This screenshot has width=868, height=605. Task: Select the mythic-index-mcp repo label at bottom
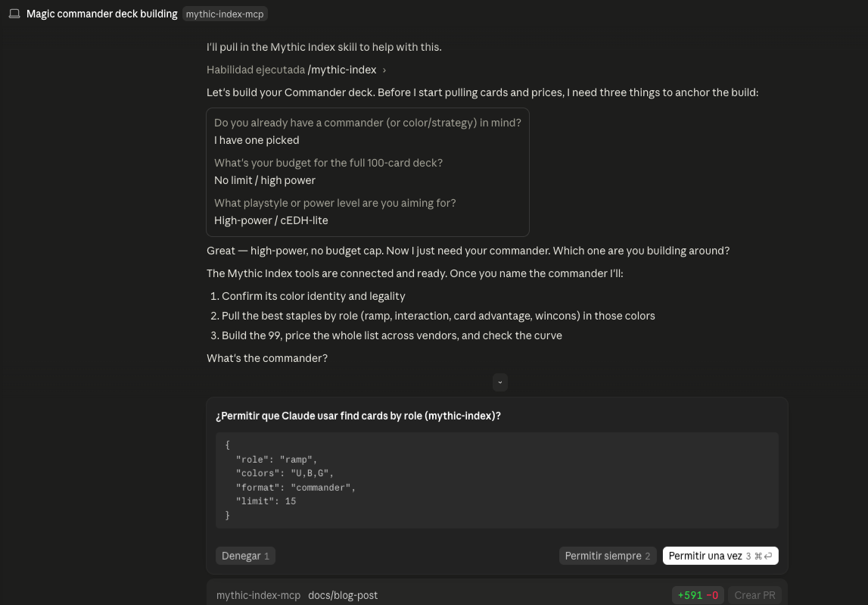coord(258,595)
